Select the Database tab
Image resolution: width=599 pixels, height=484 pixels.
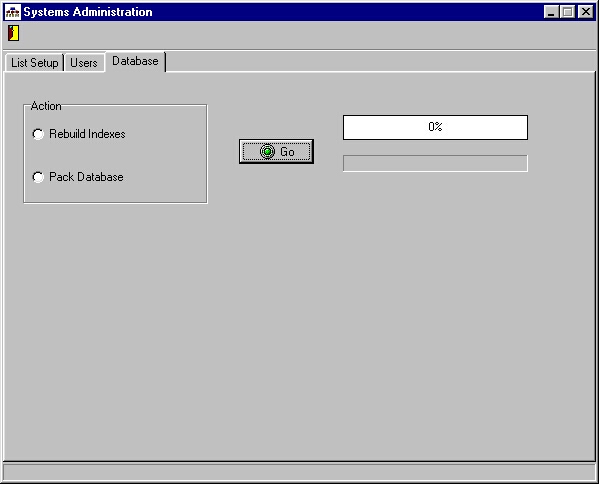(135, 61)
